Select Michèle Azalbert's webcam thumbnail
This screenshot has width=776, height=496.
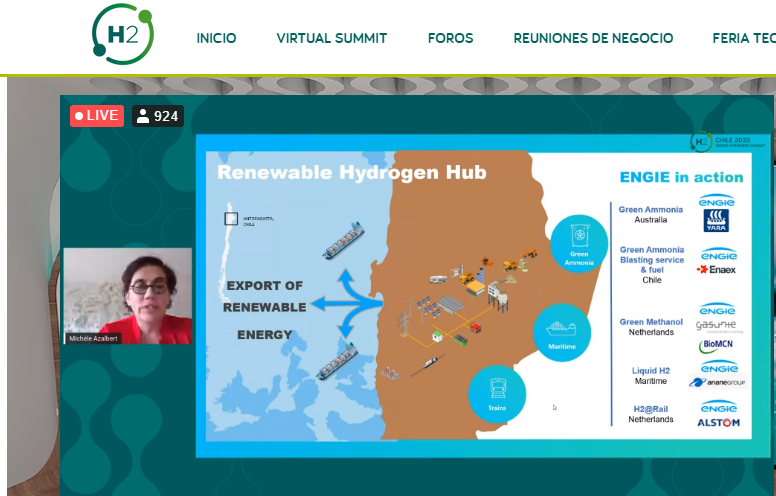(x=127, y=296)
